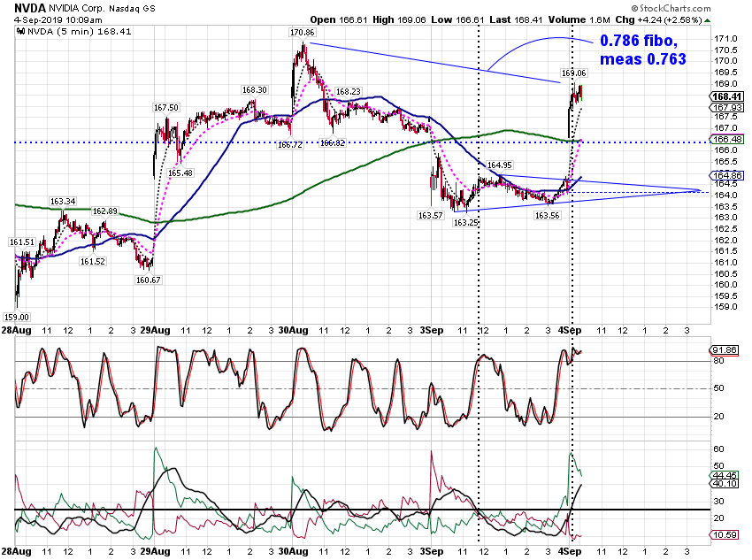
Task: Click the 163.56 price label
Action: (547, 216)
